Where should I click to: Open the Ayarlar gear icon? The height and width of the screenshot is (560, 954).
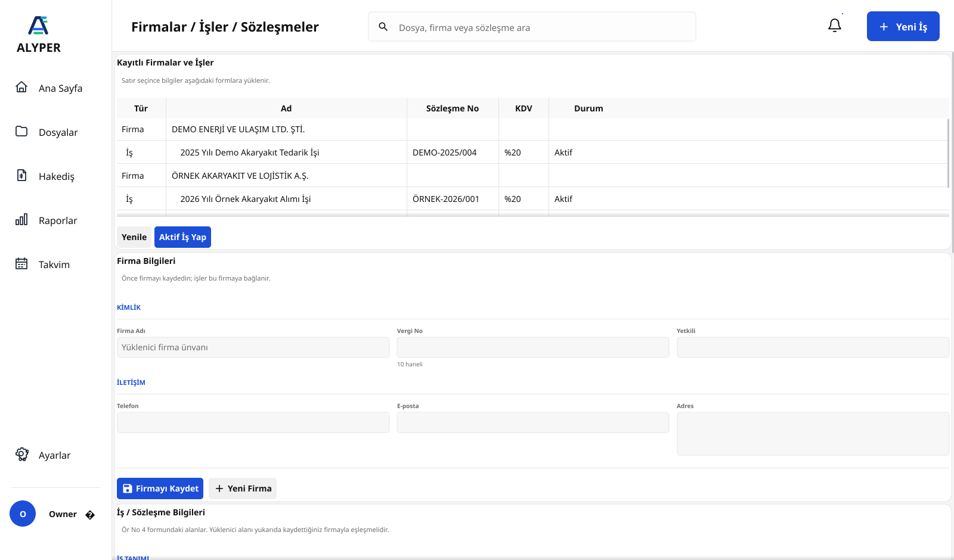click(22, 454)
